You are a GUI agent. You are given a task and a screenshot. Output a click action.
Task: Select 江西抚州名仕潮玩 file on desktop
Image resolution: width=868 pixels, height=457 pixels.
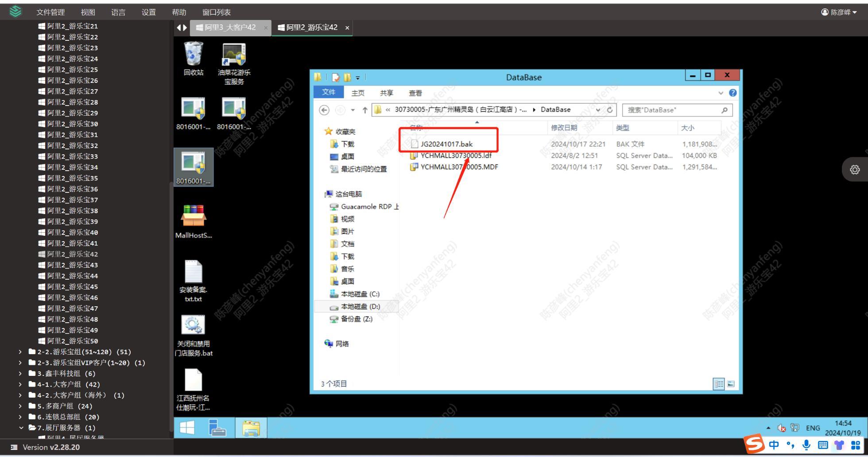tap(193, 390)
